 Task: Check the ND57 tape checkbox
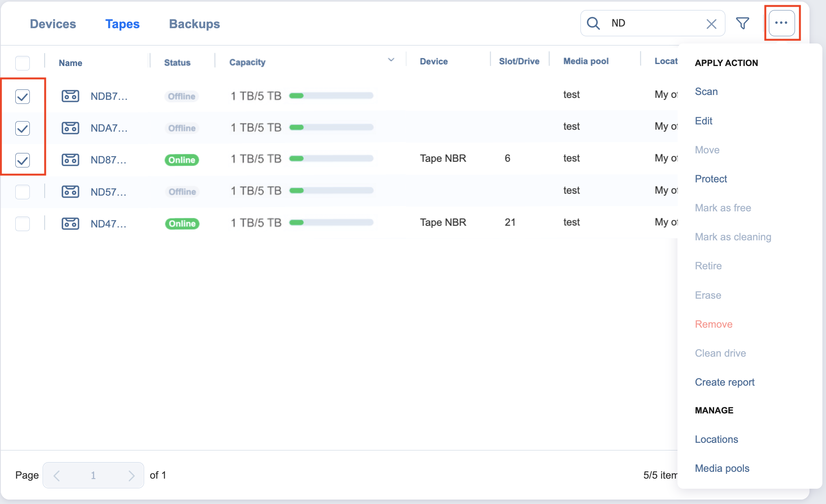23,192
